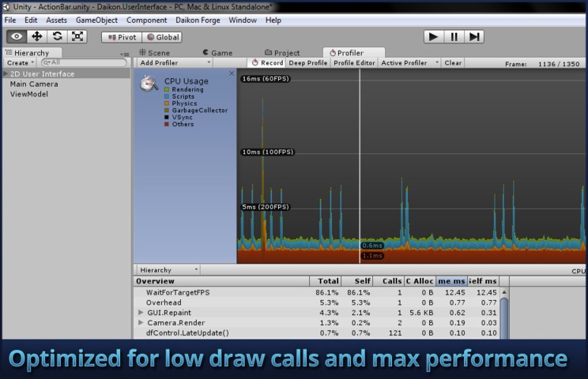Click the profiler table scrollbar up arrow
The width and height of the screenshot is (588, 379).
[x=504, y=292]
